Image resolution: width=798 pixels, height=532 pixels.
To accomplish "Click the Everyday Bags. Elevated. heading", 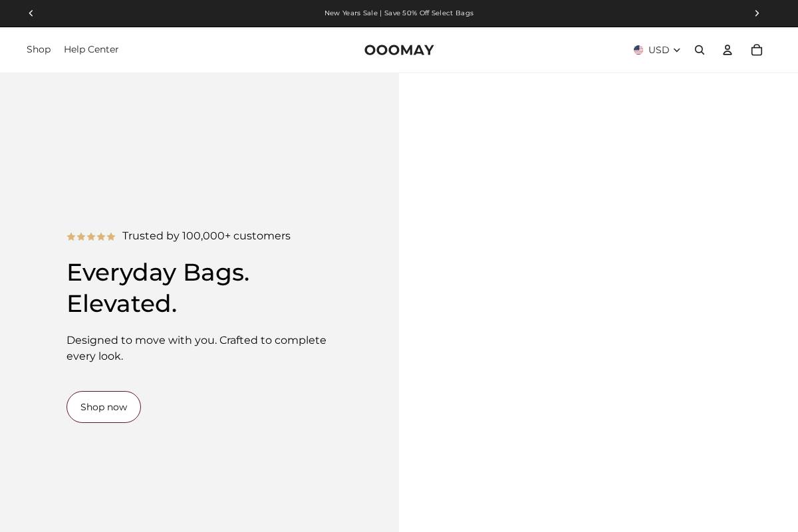I will tap(158, 287).
